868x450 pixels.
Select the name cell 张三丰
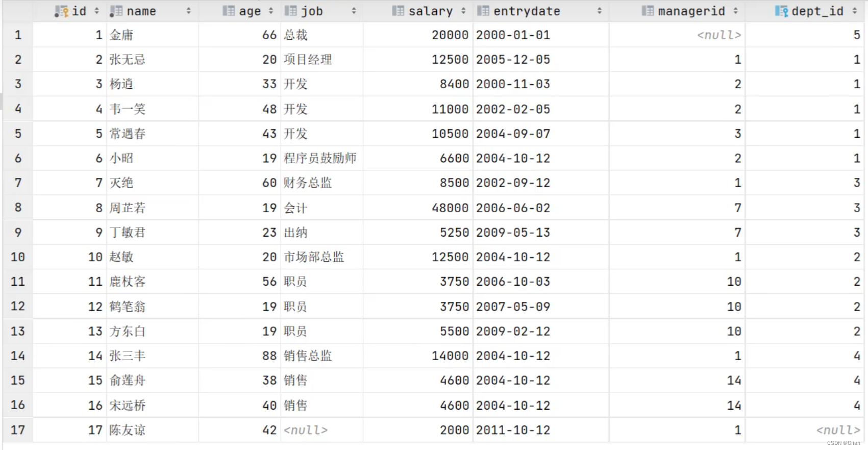pos(152,356)
